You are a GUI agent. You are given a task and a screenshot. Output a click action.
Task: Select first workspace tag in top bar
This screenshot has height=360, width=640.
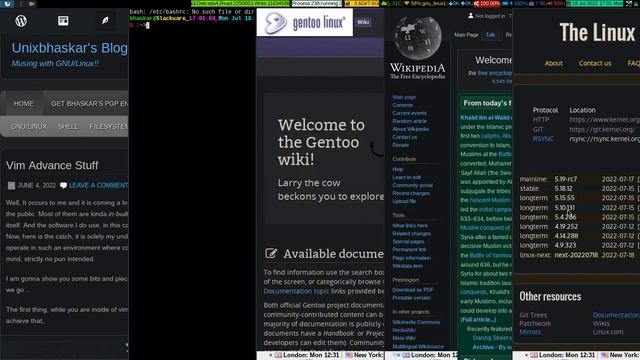tap(7, 4)
